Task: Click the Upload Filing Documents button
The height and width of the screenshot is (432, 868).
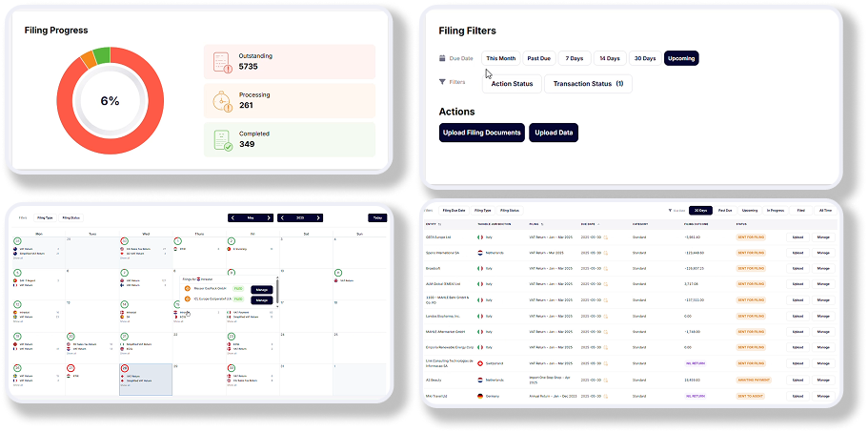Action: pyautogui.click(x=481, y=133)
